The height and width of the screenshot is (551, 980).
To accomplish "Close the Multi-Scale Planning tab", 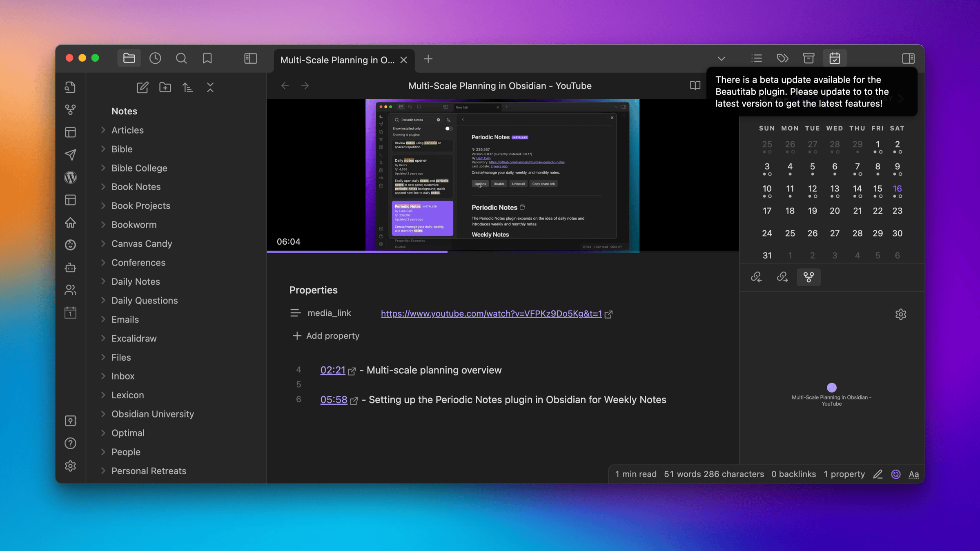I will [x=404, y=60].
